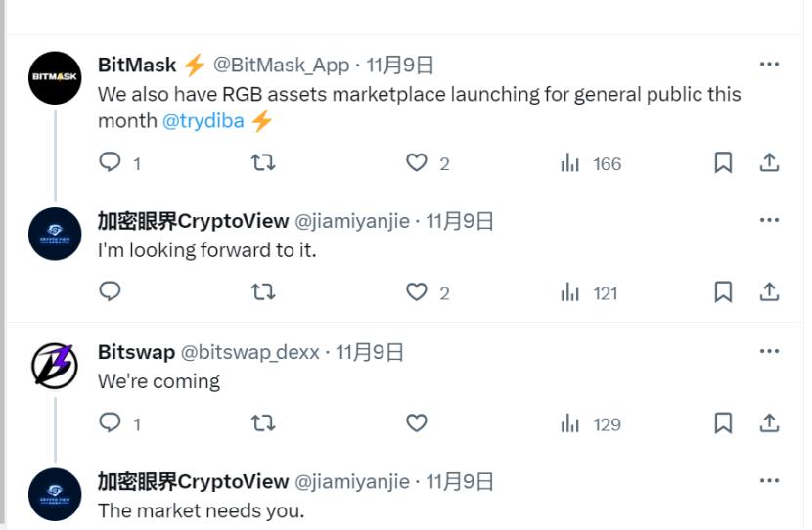Retweet the BitMask marketplace tweet
This screenshot has width=812, height=530.
[263, 163]
